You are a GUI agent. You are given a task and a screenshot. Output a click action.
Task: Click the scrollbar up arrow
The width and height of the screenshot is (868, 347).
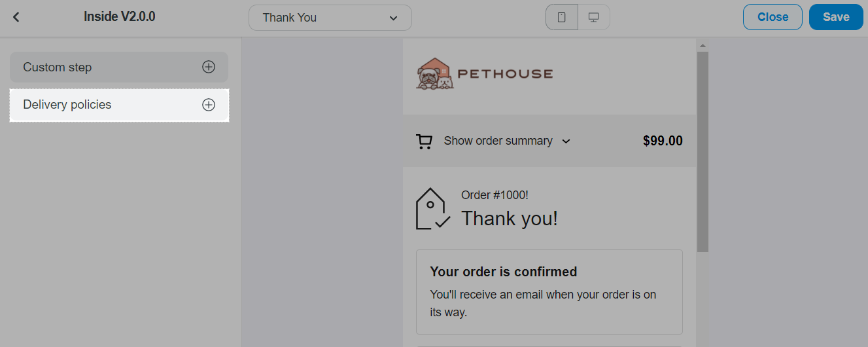pyautogui.click(x=703, y=46)
